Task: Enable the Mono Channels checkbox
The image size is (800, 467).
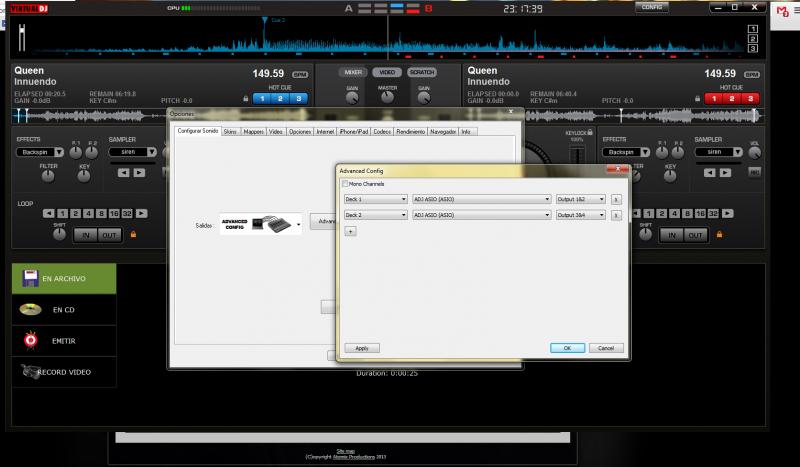Action: (x=346, y=184)
